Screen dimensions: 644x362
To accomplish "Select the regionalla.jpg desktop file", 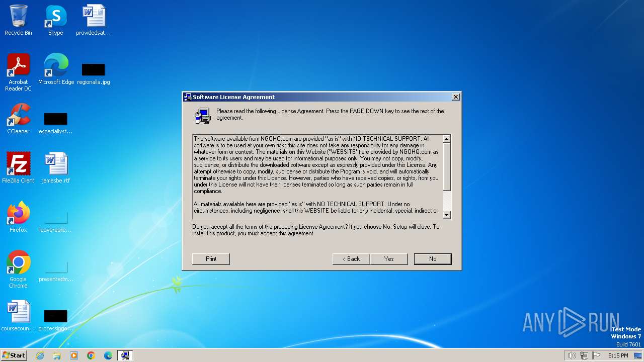I will click(x=94, y=73).
